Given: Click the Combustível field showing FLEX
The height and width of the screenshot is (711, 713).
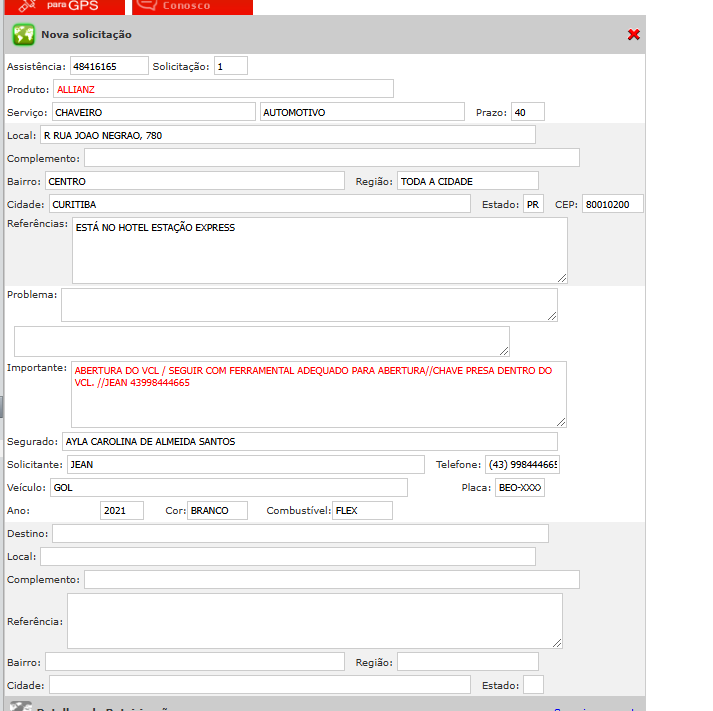Looking at the screenshot, I should click(x=361, y=510).
